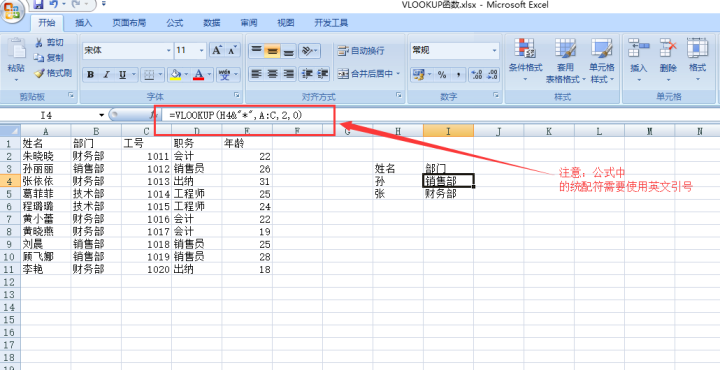This screenshot has height=370, width=720.
Task: Open 套用表格格式 table formats
Action: [565, 61]
